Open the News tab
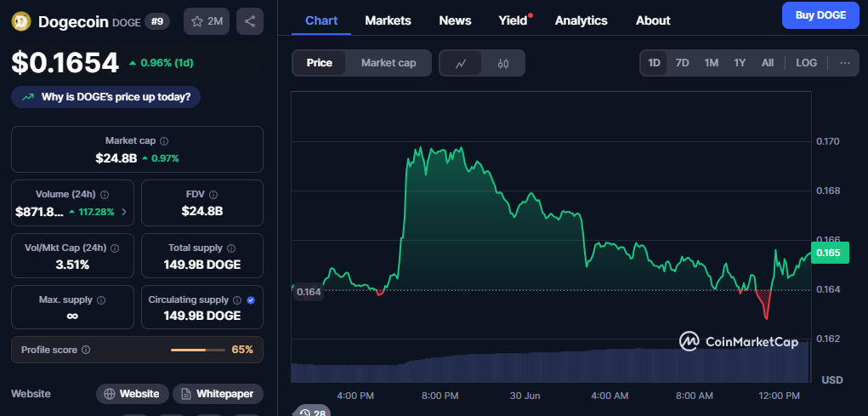The height and width of the screenshot is (416, 868). (x=455, y=21)
